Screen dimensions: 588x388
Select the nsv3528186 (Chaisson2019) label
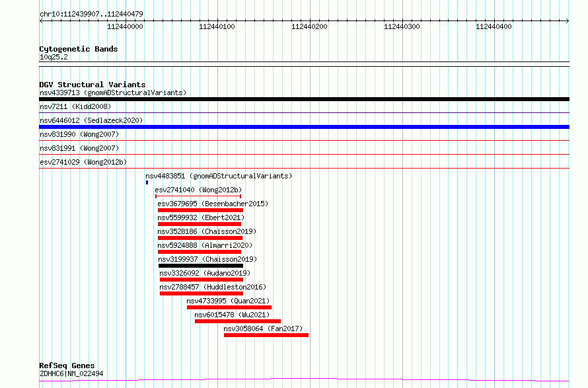point(207,231)
